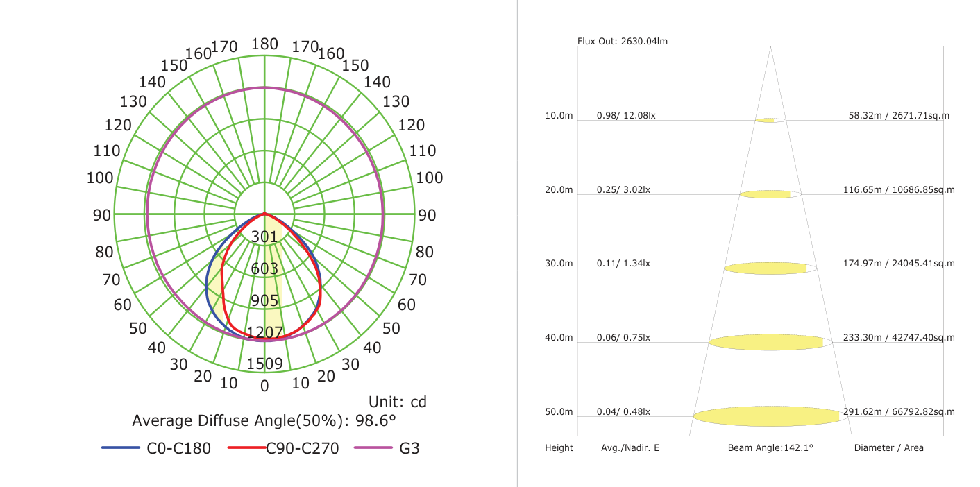Click the 1509 candela ring label
This screenshot has height=487, width=980.
point(264,364)
